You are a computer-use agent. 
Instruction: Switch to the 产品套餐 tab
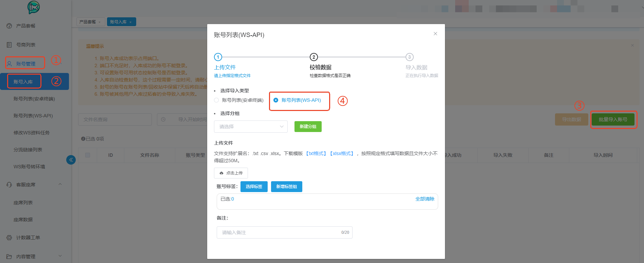click(x=88, y=22)
